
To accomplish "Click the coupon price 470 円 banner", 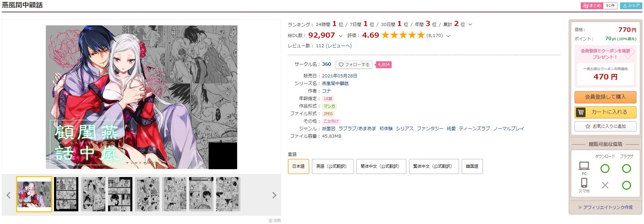I will (x=605, y=74).
